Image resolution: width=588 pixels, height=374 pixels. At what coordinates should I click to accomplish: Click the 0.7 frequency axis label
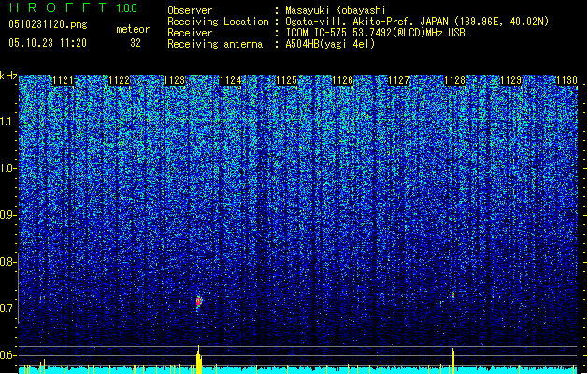7,309
